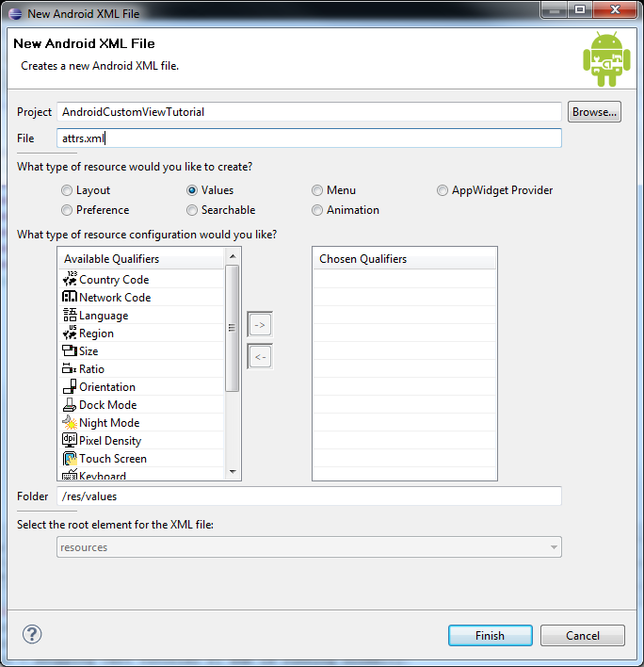644x667 pixels.
Task: Select the Dock Mode qualifier row
Action: click(x=140, y=404)
